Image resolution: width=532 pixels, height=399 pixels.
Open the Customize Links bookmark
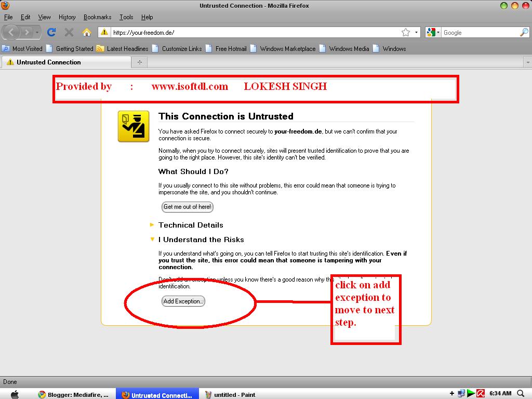tap(177, 48)
